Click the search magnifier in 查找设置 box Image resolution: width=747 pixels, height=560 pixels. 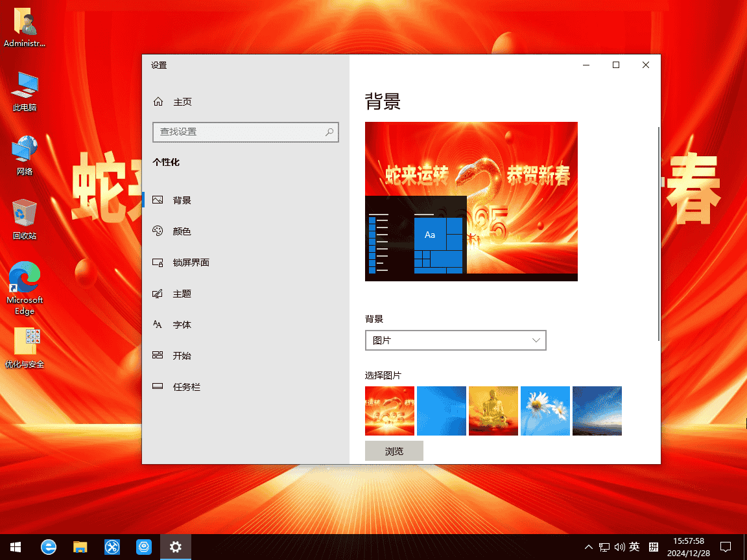(x=329, y=132)
